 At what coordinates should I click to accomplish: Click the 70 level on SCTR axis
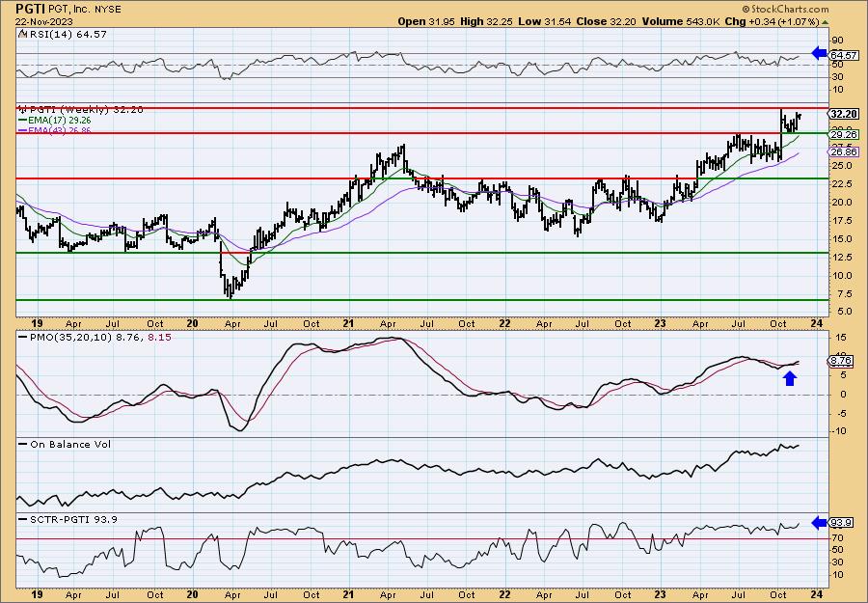[x=837, y=537]
